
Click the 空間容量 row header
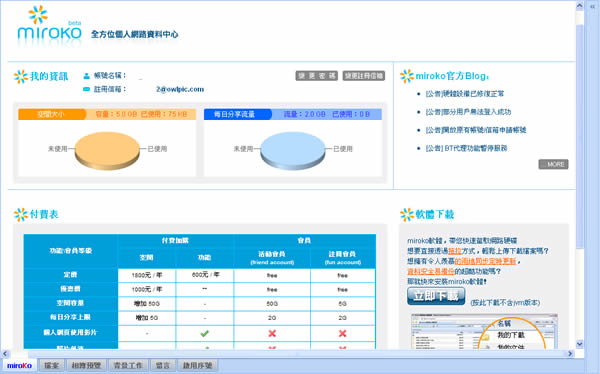[70, 303]
